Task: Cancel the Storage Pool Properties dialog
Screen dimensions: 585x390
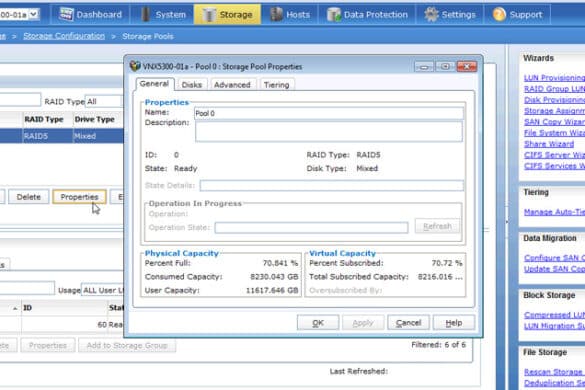Action: [409, 323]
